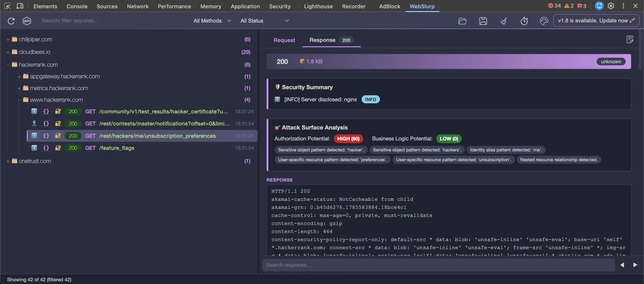Click 'Identity alias pattern detected' tag
Screen dimensions: 644x284
(506, 150)
